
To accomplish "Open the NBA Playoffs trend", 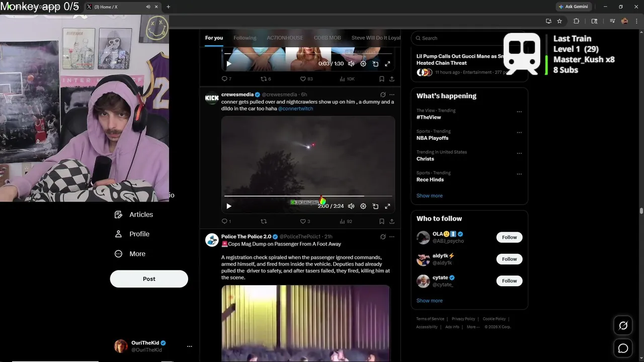I will [432, 138].
